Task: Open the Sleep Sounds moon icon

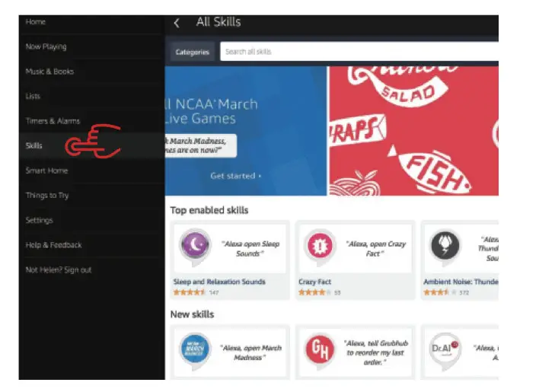Action: click(195, 245)
